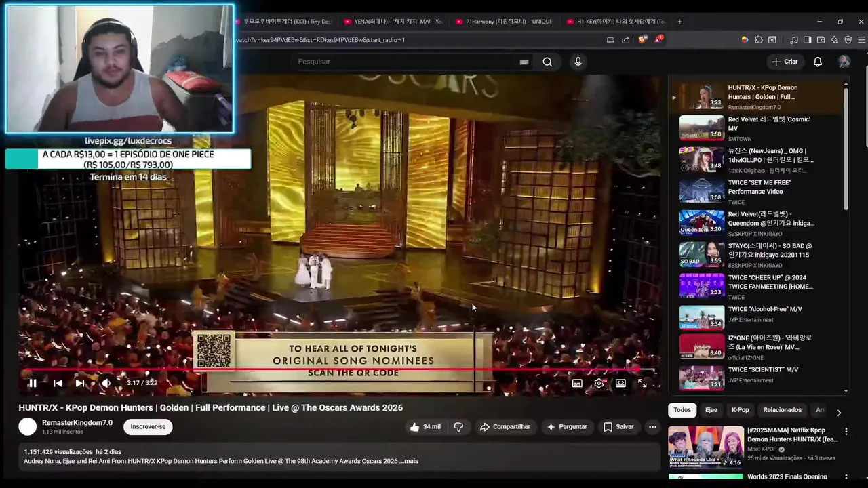Screen dimensions: 868x488
Task: Open a new browser tab
Action: 680,22
